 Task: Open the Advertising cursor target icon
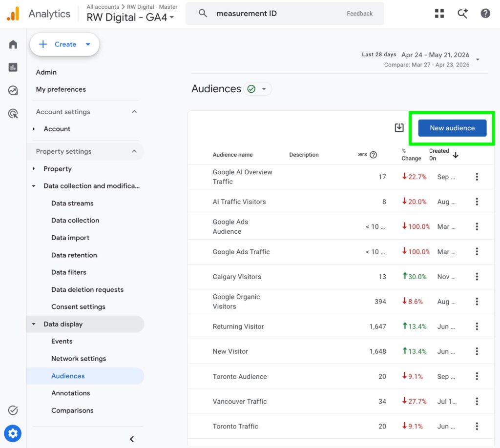point(13,113)
